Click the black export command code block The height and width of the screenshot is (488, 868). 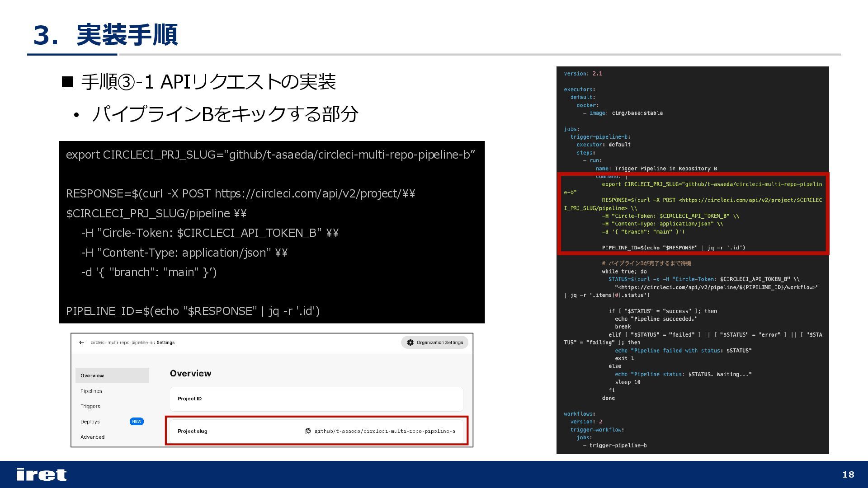point(271,232)
